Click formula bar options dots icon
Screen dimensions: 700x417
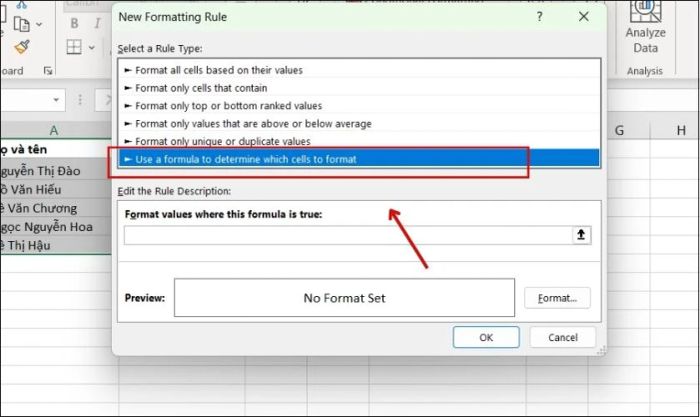(80, 100)
